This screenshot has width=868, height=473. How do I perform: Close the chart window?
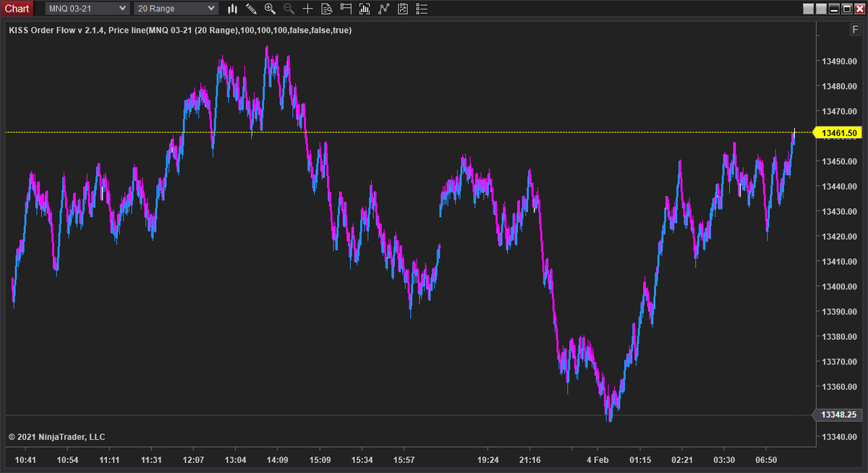[x=859, y=9]
